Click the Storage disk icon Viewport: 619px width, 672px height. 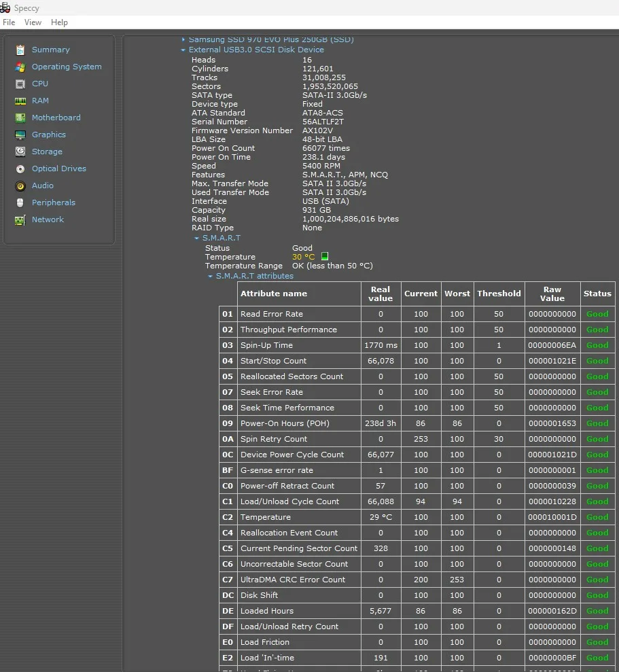point(20,152)
